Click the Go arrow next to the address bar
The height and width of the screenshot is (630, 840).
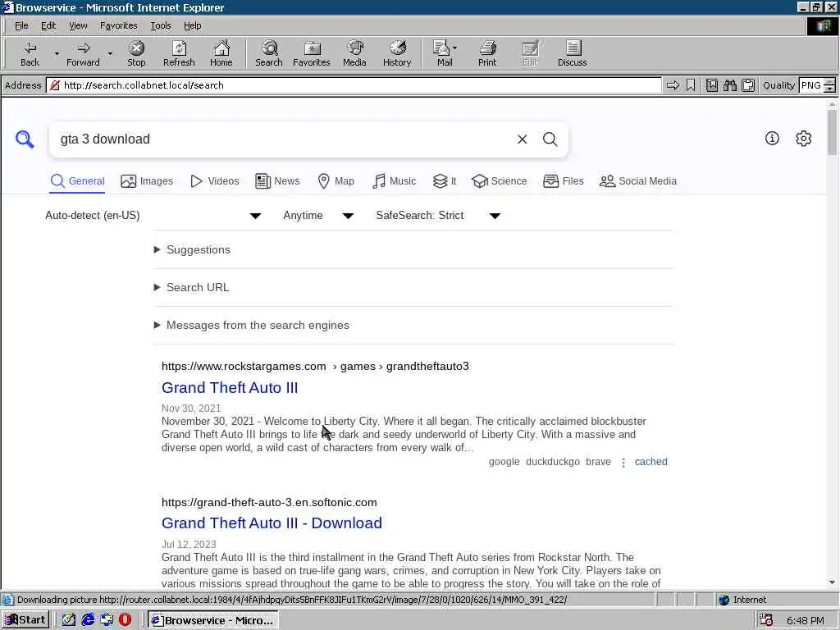[673, 85]
